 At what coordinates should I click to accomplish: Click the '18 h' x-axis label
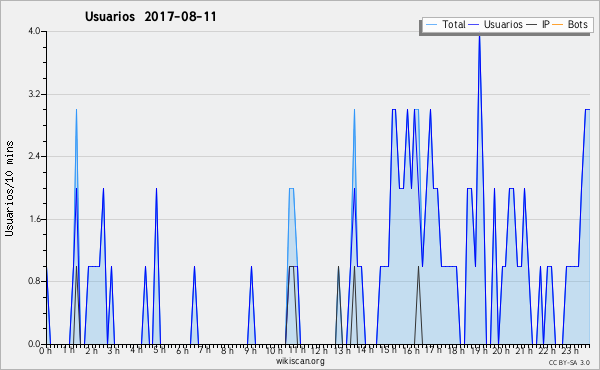(456, 350)
